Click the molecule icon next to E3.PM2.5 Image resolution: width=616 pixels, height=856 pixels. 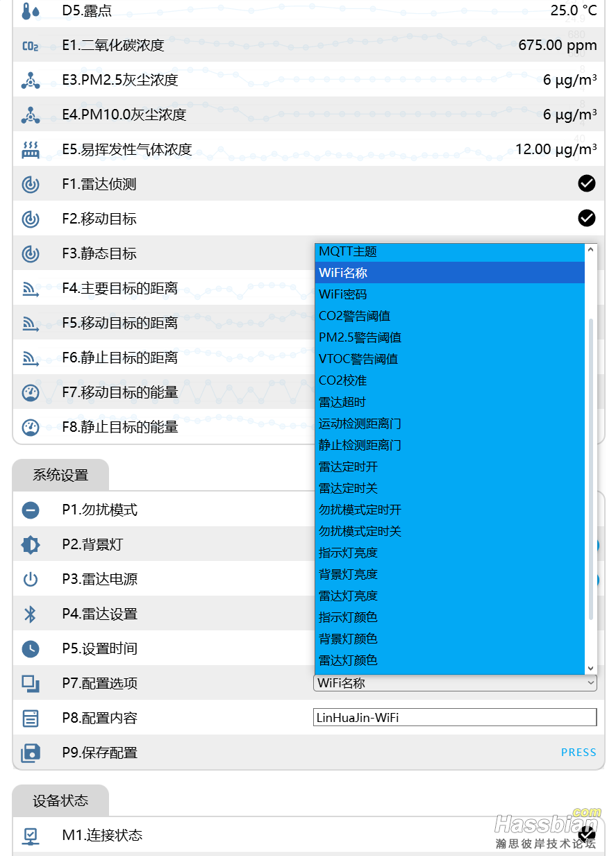31,80
